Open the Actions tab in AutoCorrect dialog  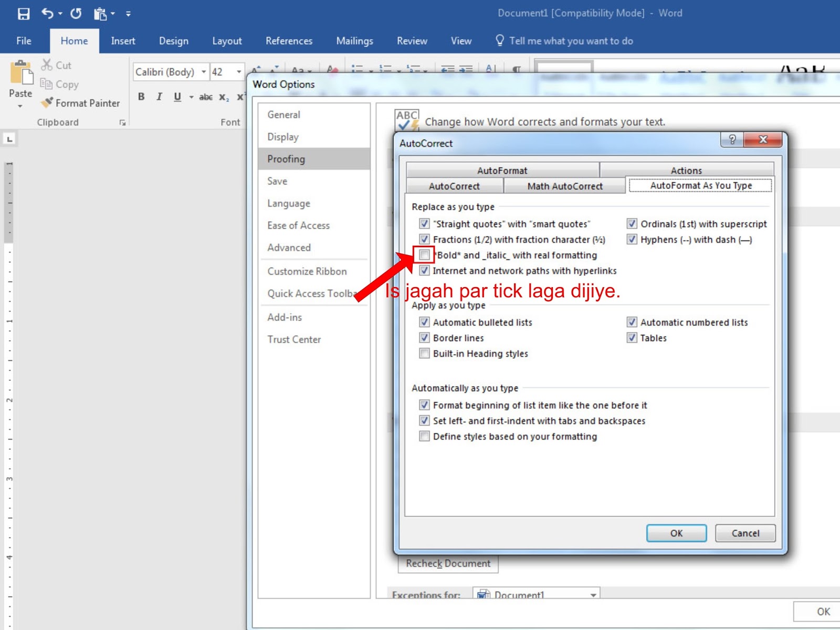point(686,170)
